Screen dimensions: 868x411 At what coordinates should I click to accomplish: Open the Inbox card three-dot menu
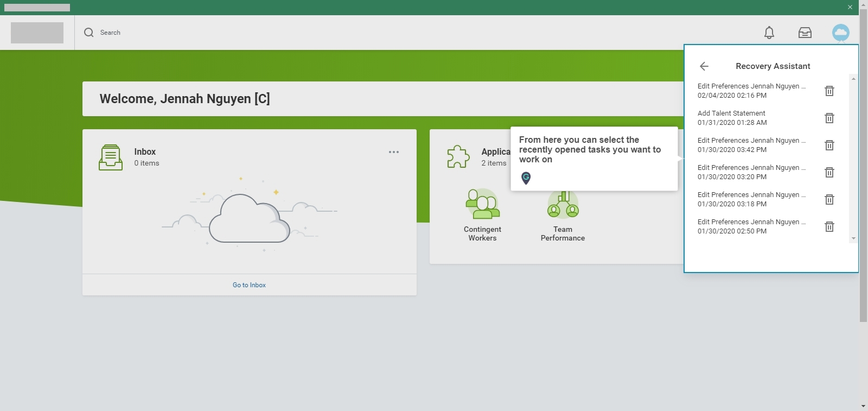394,152
